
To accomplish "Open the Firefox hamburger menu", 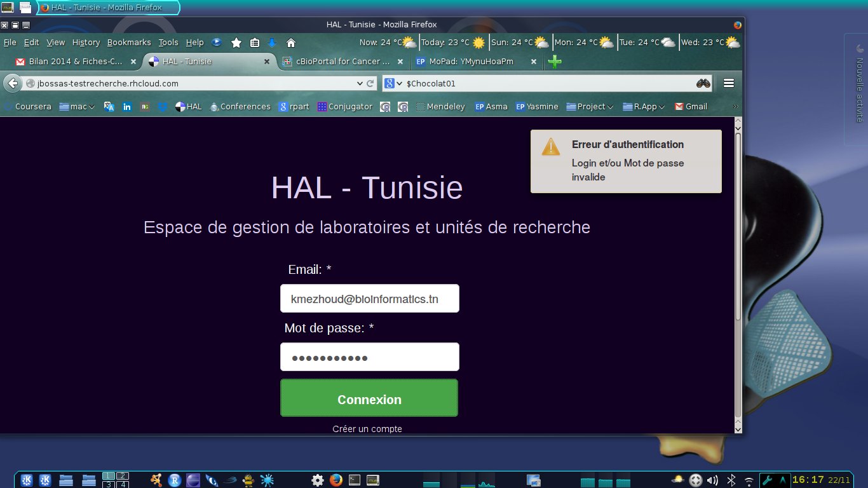I will click(x=729, y=83).
